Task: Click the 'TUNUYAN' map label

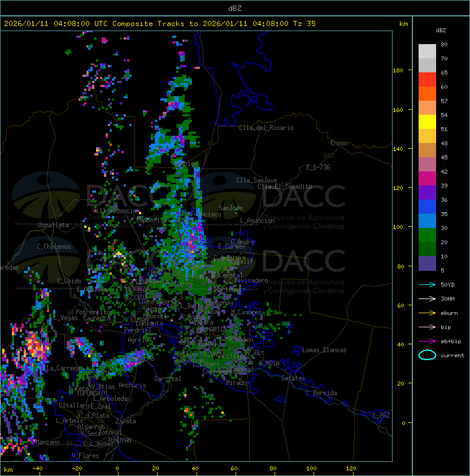Action: (x=120, y=440)
